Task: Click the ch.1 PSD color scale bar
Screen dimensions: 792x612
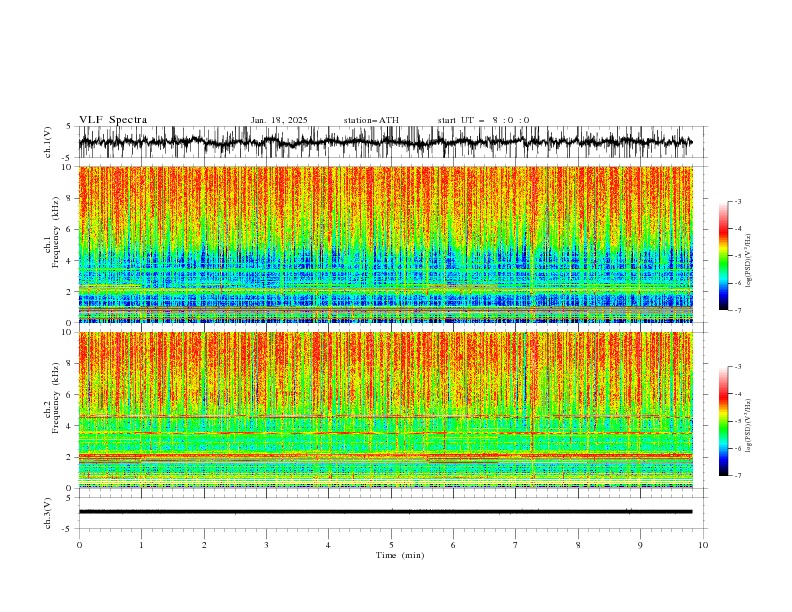Action: coord(723,256)
